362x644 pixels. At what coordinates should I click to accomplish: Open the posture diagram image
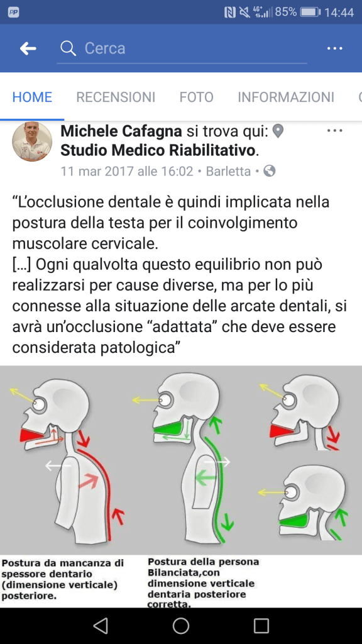[x=181, y=487]
